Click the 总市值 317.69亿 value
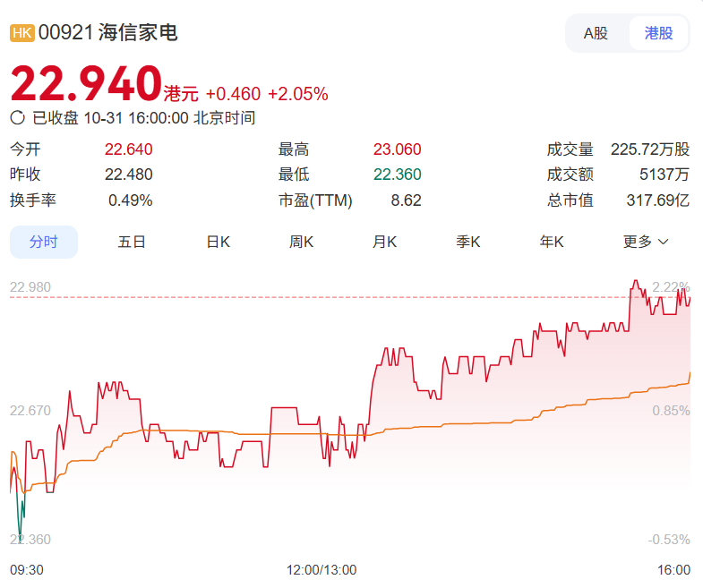This screenshot has width=703, height=588. point(657,200)
